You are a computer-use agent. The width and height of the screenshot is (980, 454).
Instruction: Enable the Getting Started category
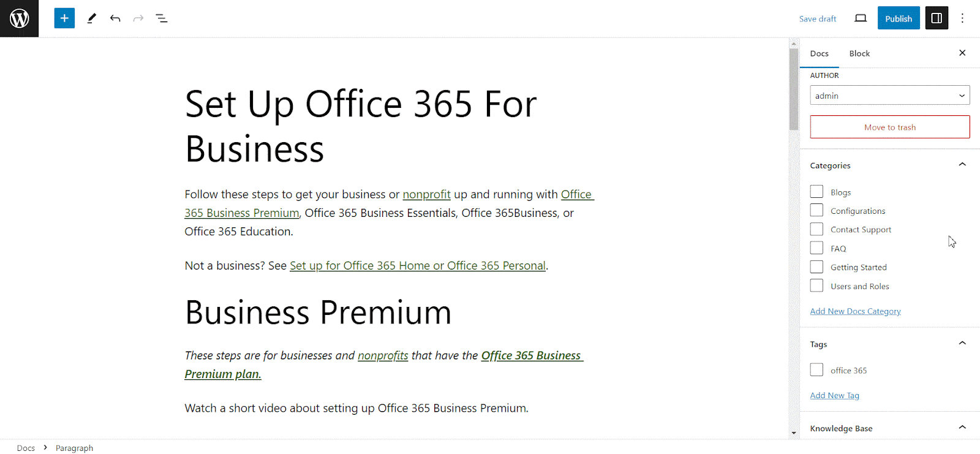(x=816, y=267)
